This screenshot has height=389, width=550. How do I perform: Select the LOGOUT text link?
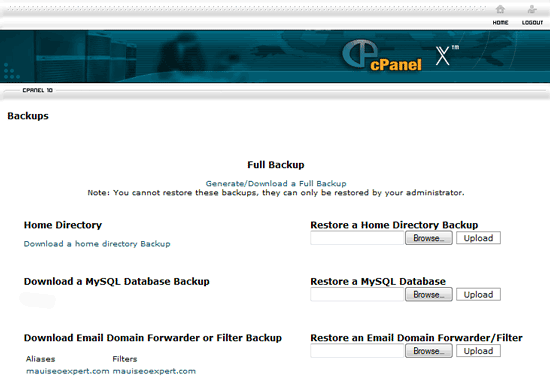(x=532, y=22)
